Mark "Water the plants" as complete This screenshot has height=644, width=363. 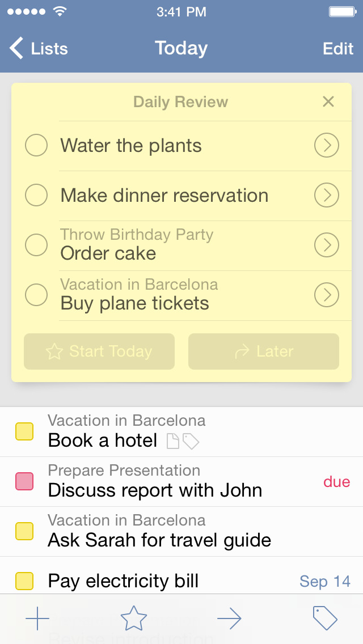36,145
